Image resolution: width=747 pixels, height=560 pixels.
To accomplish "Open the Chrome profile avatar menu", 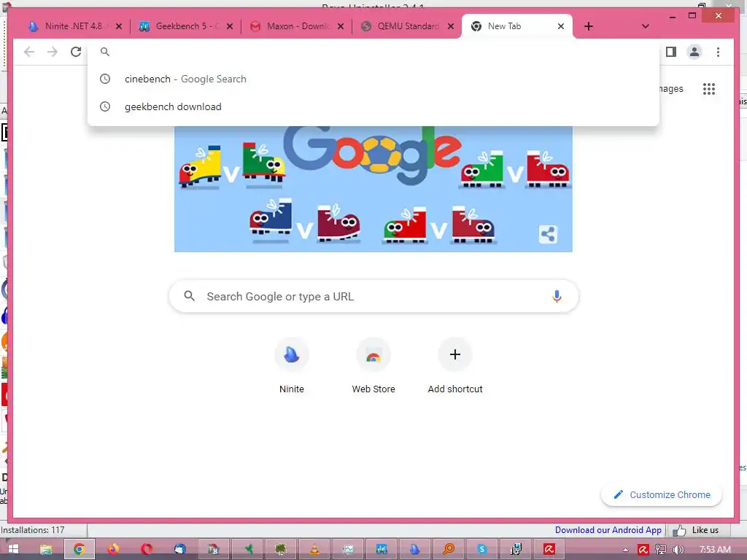I will [x=694, y=52].
